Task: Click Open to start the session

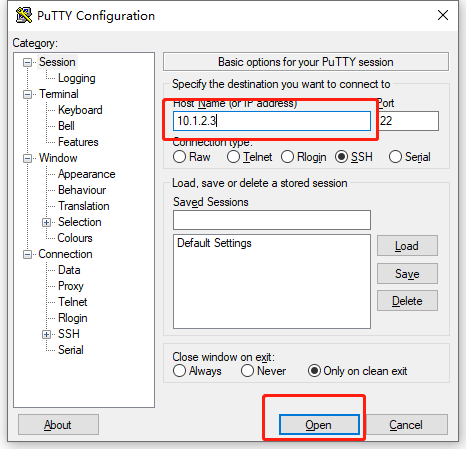Action: coord(319,425)
